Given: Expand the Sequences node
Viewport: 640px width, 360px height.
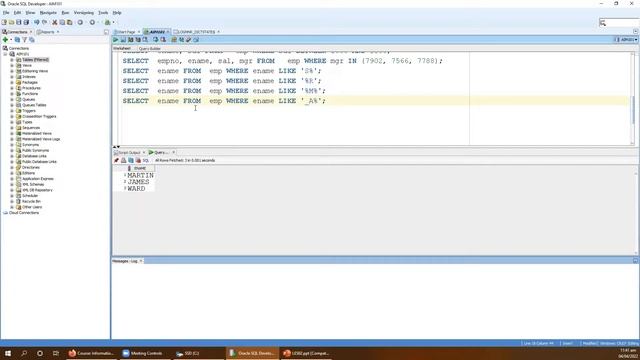Looking at the screenshot, I should pos(12,128).
